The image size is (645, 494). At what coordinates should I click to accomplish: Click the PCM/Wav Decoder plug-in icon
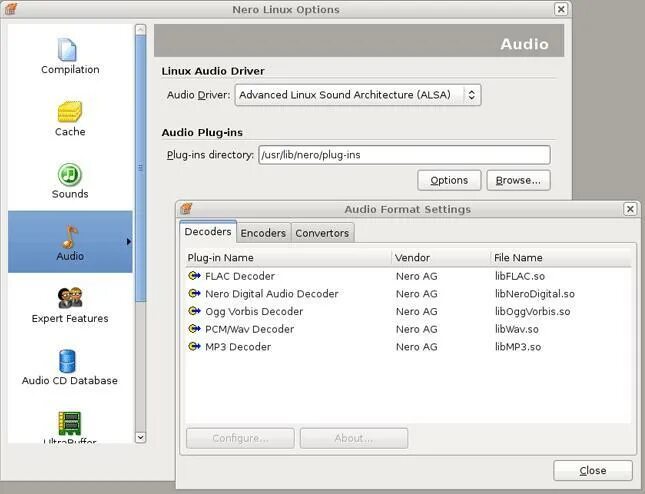(x=194, y=329)
